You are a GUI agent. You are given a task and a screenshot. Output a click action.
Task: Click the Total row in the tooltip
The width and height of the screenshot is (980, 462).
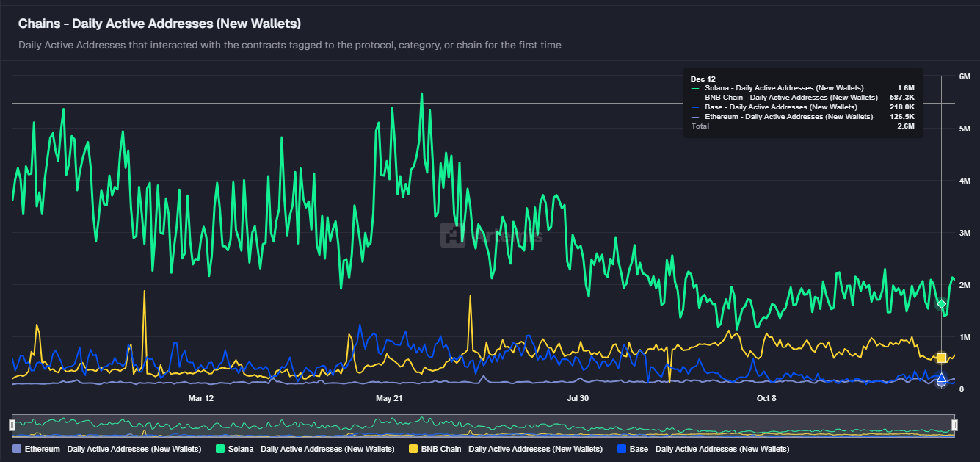click(802, 126)
